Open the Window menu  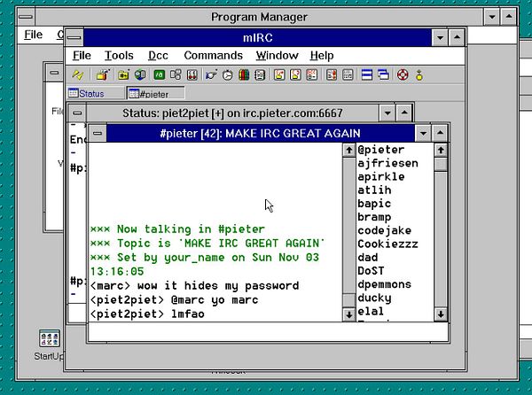[x=277, y=56]
